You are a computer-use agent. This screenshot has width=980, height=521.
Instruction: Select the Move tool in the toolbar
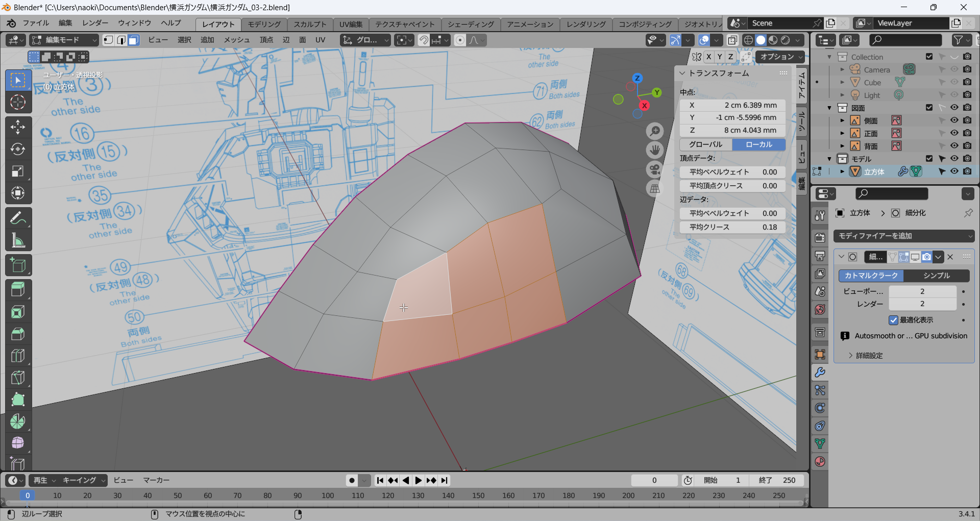coord(18,127)
